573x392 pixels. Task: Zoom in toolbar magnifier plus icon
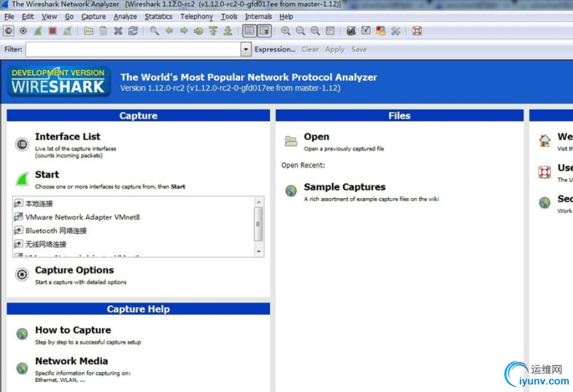point(285,31)
